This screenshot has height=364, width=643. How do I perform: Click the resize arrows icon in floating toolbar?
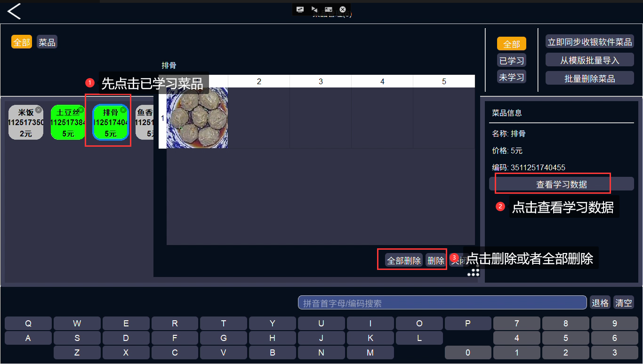[329, 9]
